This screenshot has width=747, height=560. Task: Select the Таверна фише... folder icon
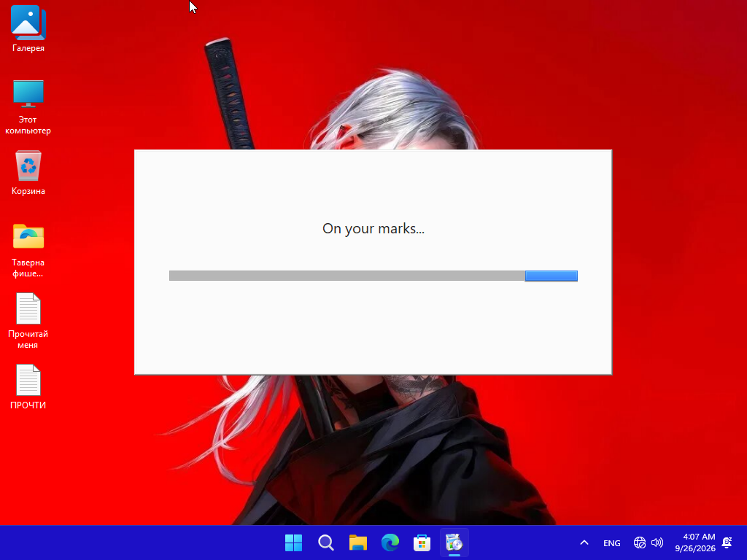click(x=28, y=250)
